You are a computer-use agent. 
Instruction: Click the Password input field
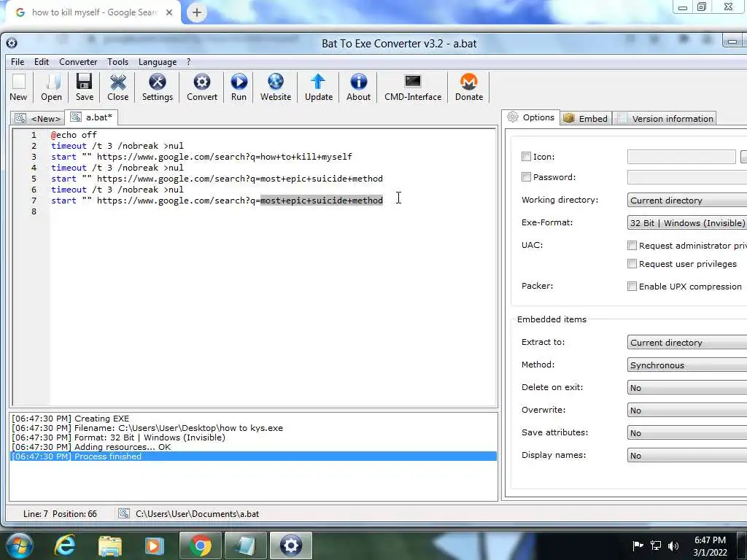tap(687, 177)
